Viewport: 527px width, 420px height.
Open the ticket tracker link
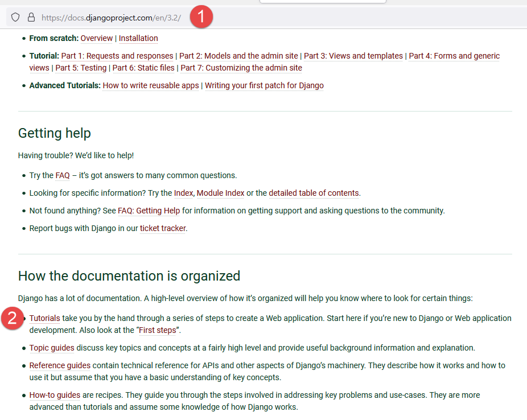(x=163, y=228)
